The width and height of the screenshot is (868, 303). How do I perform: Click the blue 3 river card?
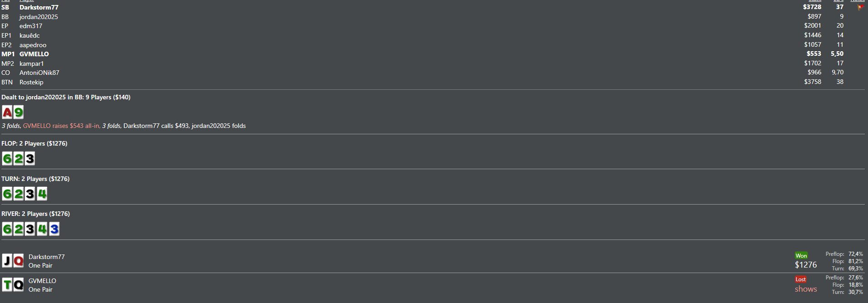[54, 229]
